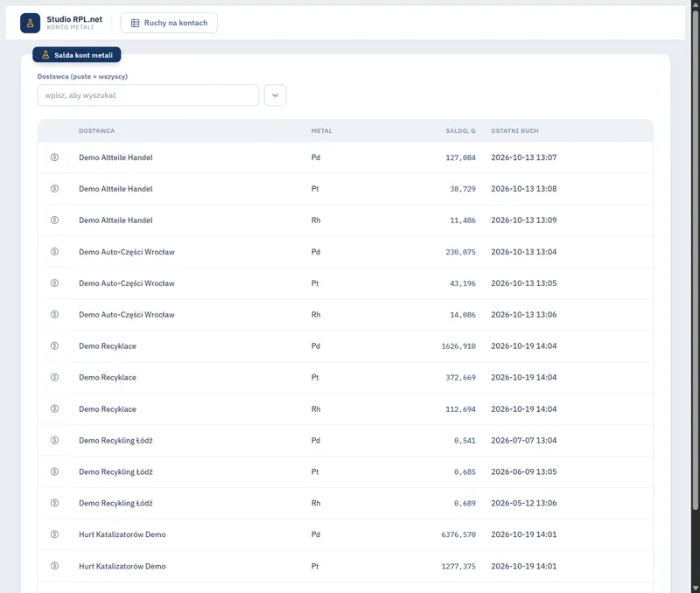
Task: Click coin icon for Demo Recyklace Rh row
Action: point(54,408)
